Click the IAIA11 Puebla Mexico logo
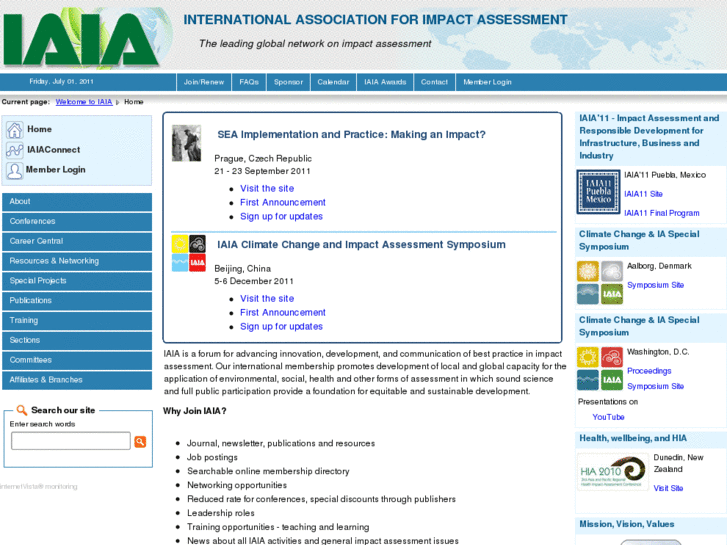This screenshot has height=545, width=727. (598, 192)
